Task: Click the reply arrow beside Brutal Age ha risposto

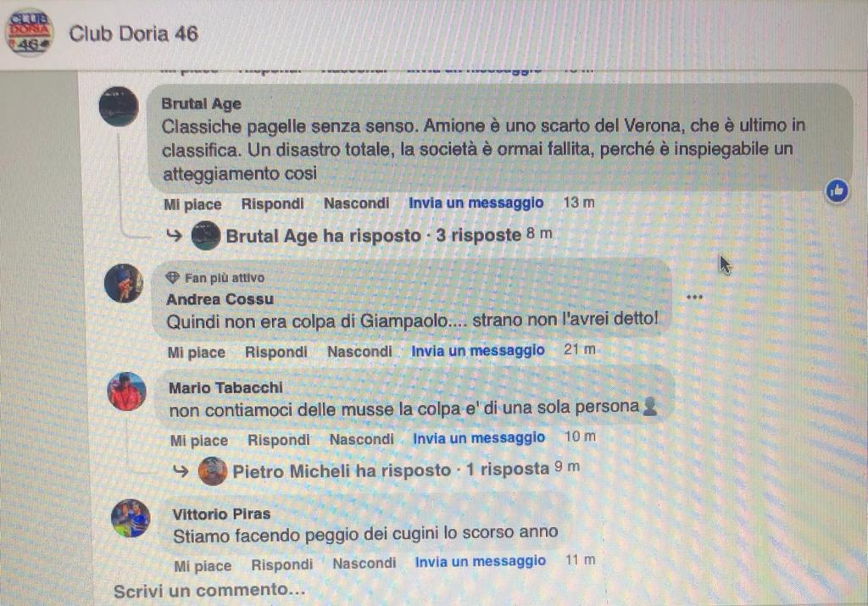Action: pyautogui.click(x=174, y=236)
